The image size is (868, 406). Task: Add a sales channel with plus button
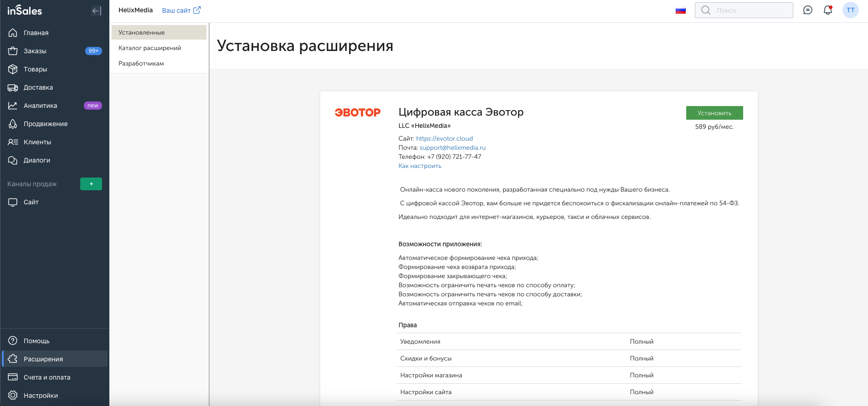coord(91,184)
